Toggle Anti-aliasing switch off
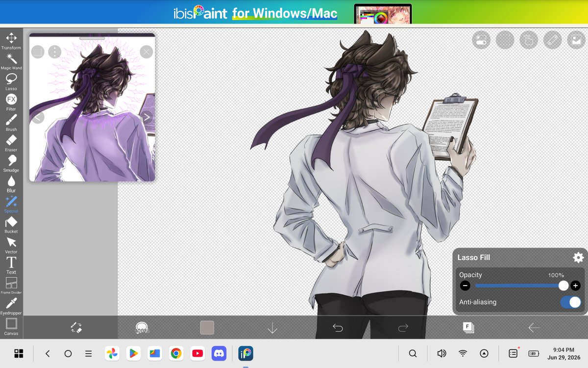 point(571,302)
